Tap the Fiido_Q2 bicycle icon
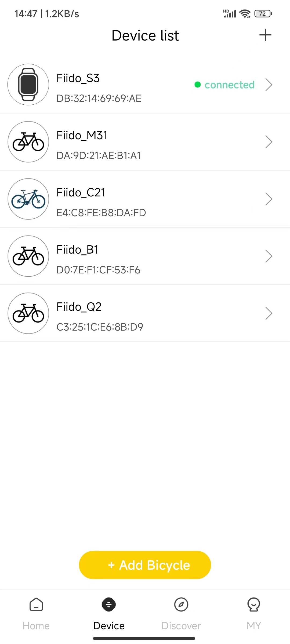Viewport: 290px width, 644px height. point(28,313)
